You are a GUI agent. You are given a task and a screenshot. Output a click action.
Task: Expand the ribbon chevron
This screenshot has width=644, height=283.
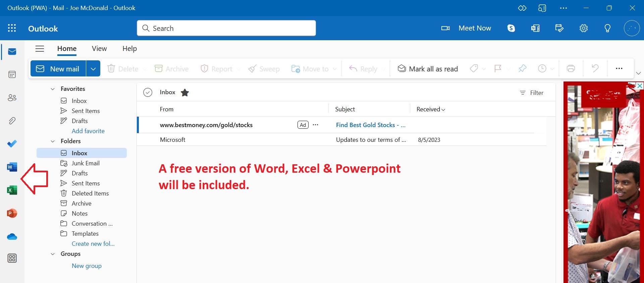pos(638,73)
